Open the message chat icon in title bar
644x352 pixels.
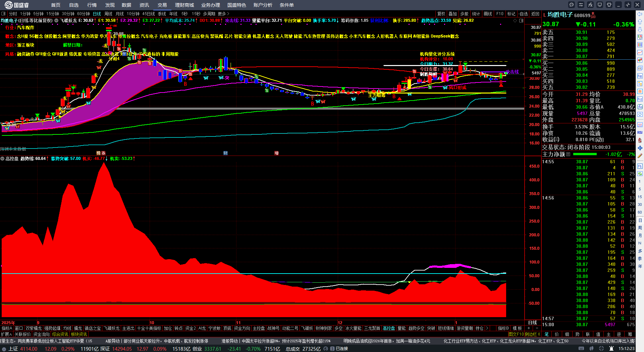click(x=572, y=5)
